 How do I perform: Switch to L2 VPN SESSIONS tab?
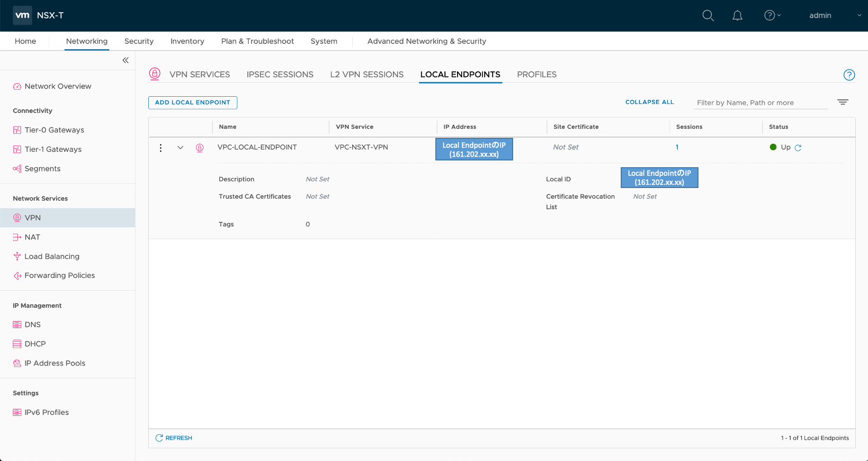pos(367,75)
